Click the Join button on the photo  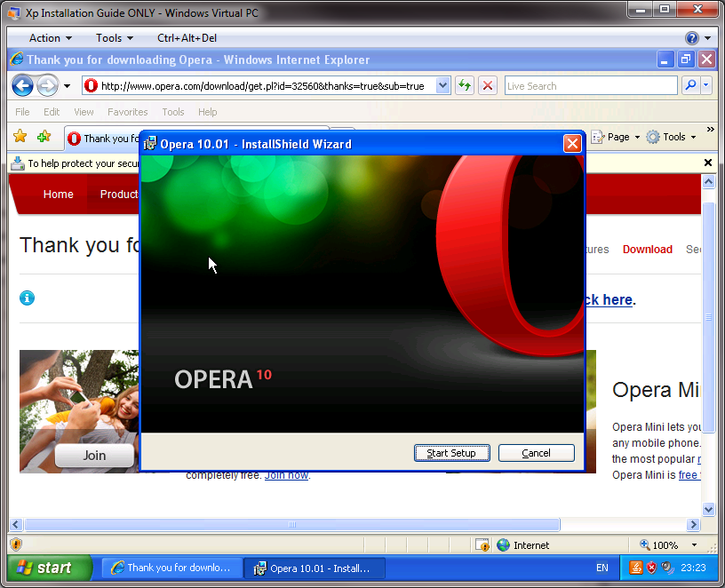pyautogui.click(x=94, y=456)
